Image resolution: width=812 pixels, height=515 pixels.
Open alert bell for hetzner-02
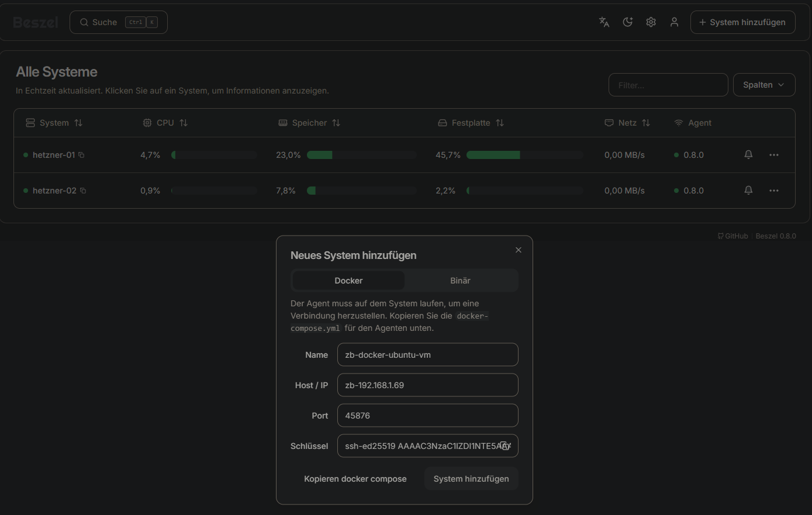pos(748,191)
